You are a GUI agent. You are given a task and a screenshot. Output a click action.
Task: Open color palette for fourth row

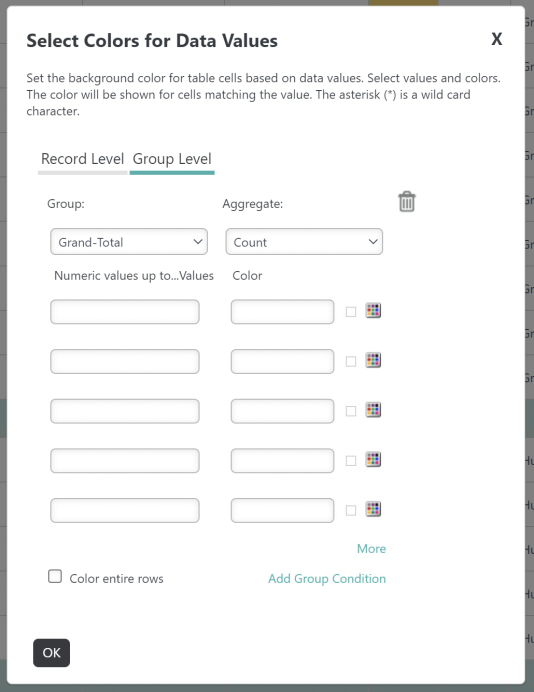pyautogui.click(x=373, y=459)
